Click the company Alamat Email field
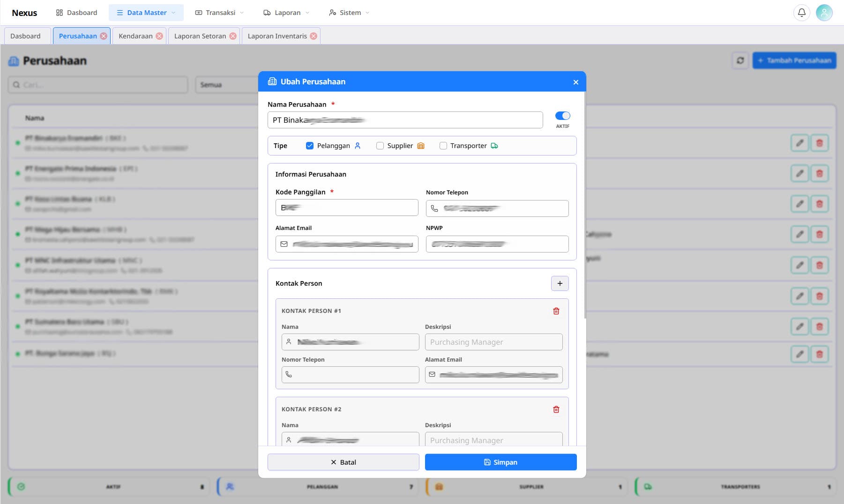Screen dimensions: 844x504 (347, 244)
